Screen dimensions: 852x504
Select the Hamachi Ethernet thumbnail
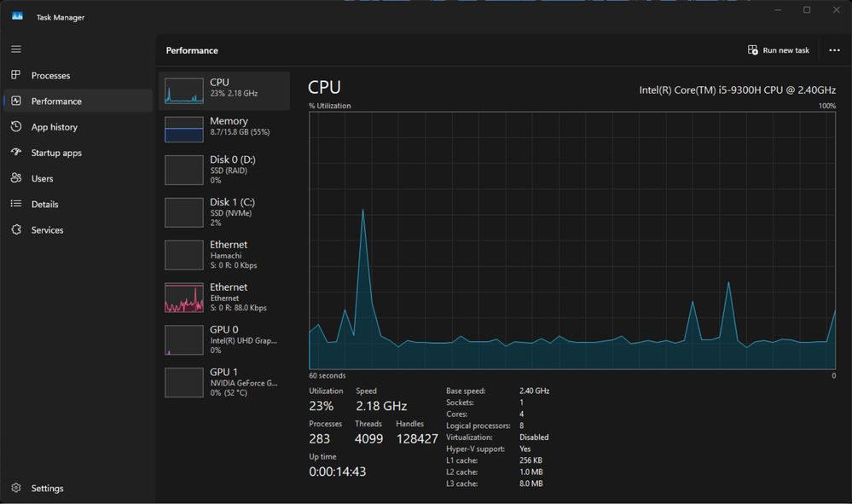click(x=184, y=255)
